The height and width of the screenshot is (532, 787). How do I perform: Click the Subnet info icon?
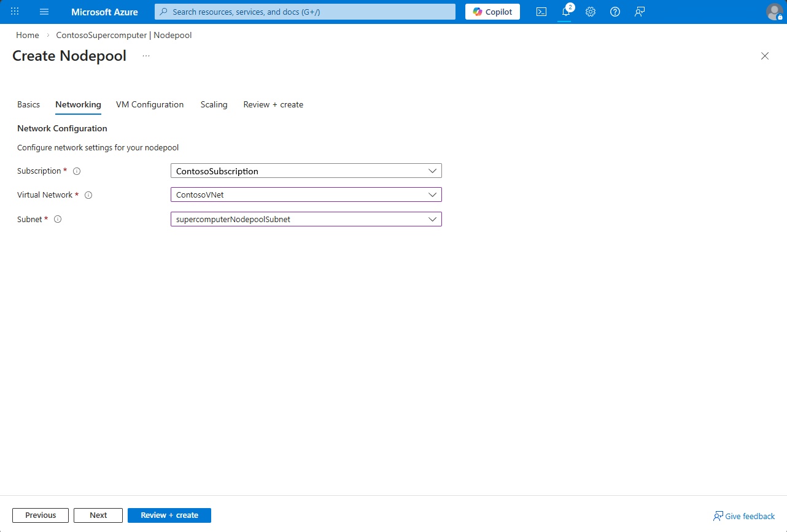[58, 219]
